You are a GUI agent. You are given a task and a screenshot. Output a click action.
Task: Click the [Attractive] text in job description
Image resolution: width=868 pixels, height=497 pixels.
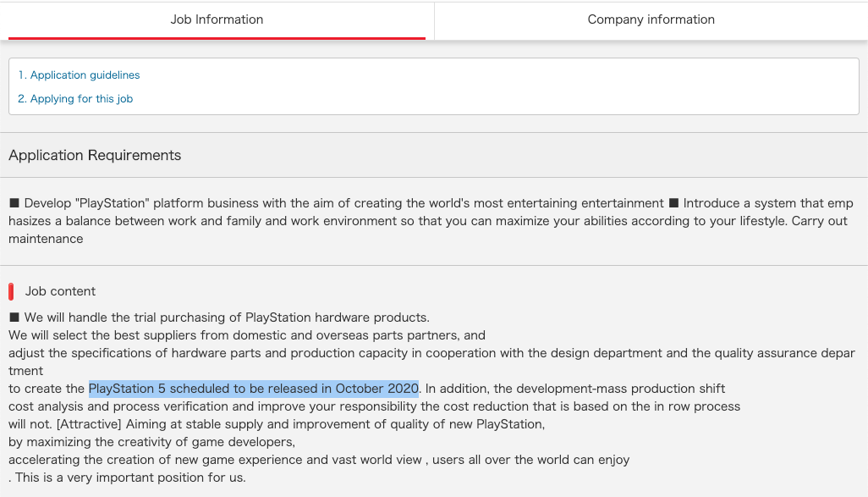[89, 424]
